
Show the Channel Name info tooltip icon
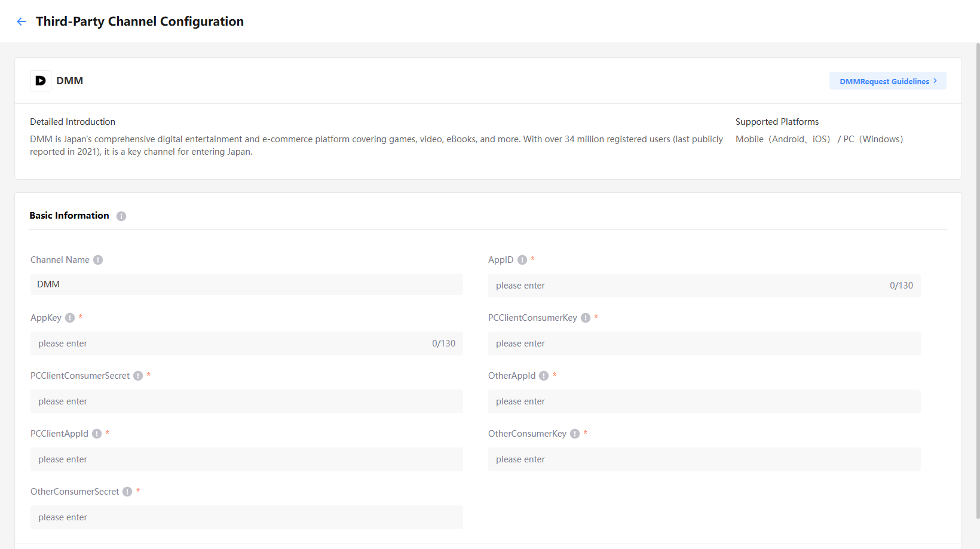coord(98,260)
